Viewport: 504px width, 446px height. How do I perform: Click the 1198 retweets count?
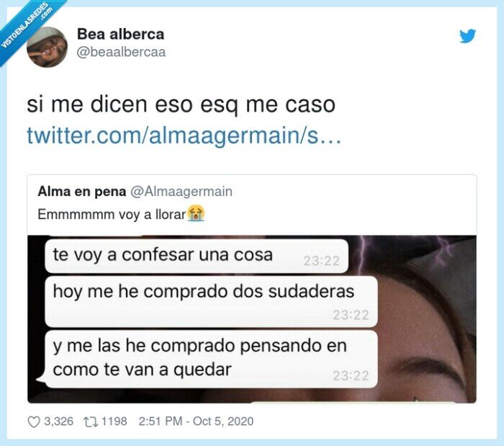pos(114,422)
